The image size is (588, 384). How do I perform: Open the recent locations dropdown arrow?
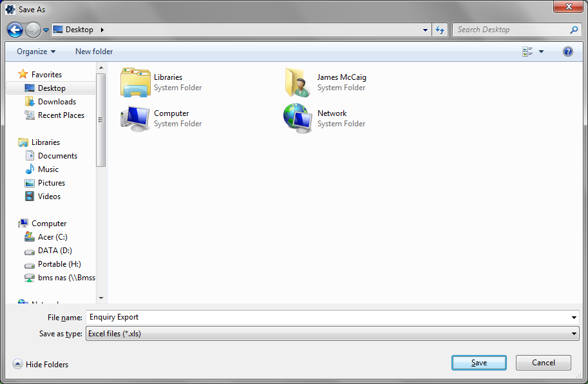(x=46, y=30)
